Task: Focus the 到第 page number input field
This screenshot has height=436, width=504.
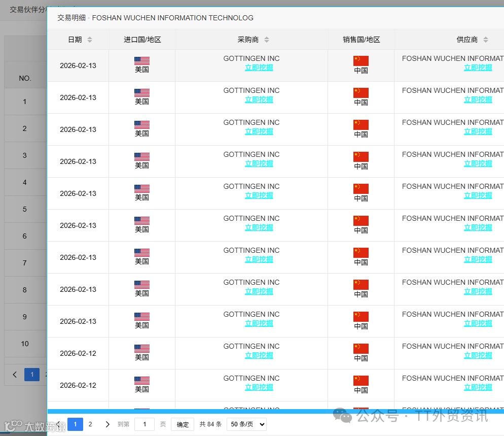Action: coord(145,424)
